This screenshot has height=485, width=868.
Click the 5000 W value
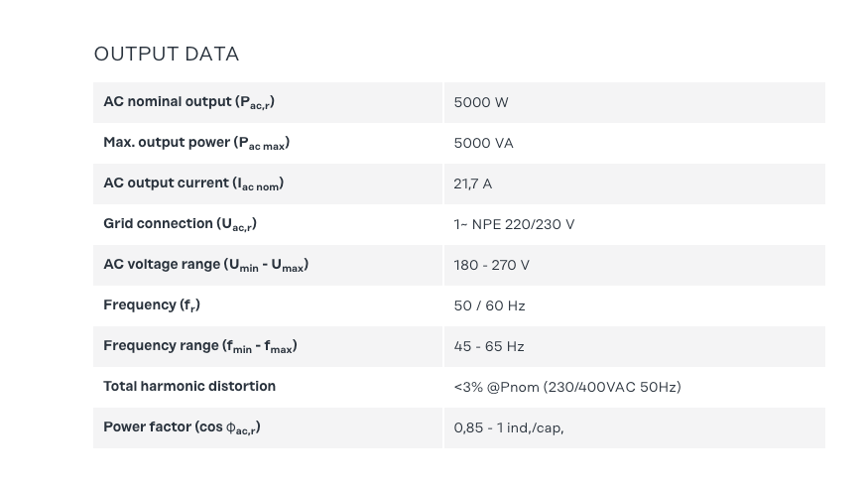[481, 102]
